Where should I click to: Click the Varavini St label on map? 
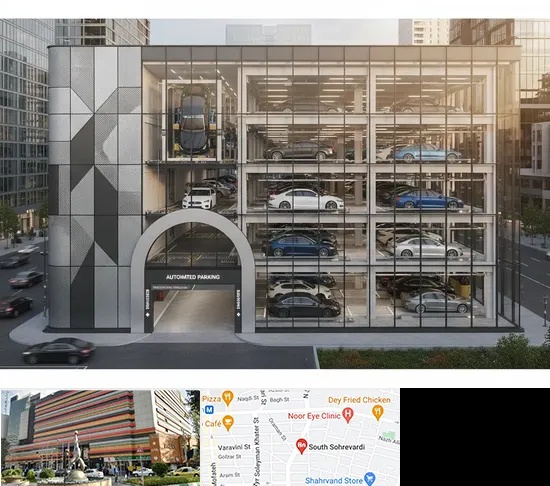click(x=234, y=447)
